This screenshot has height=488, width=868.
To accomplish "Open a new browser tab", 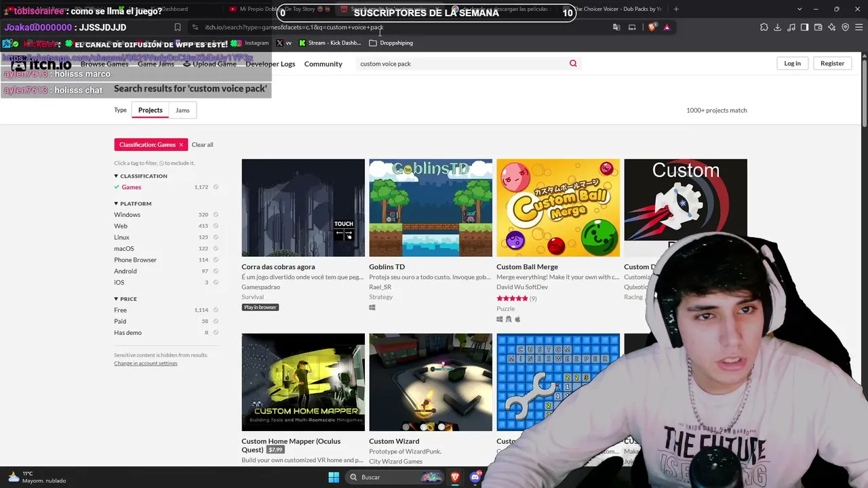I will pos(676,9).
